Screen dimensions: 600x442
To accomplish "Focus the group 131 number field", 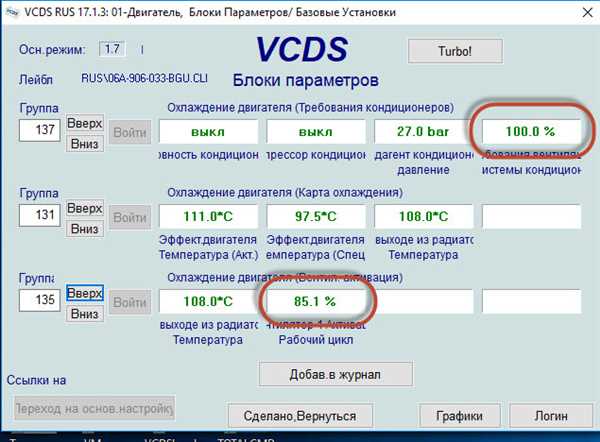I will [x=40, y=215].
